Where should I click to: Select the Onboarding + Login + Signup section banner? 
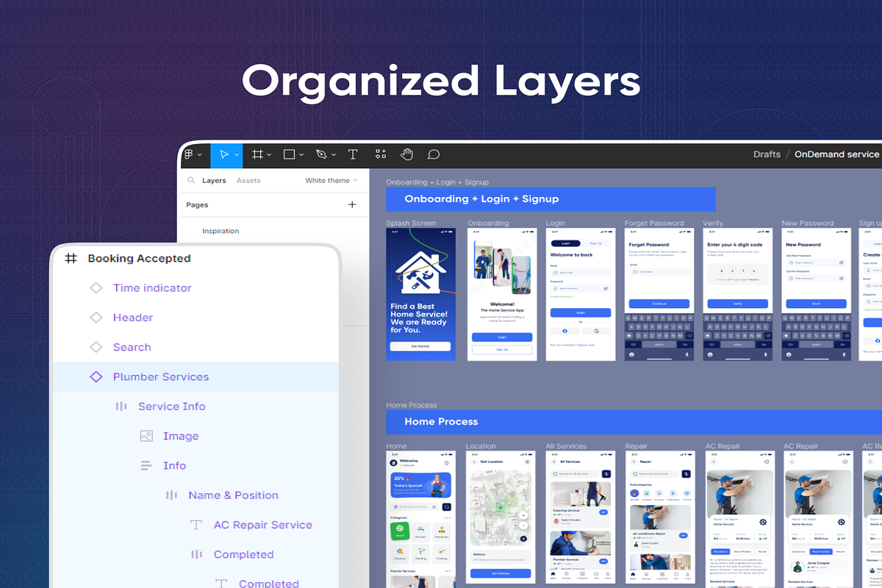tap(551, 199)
